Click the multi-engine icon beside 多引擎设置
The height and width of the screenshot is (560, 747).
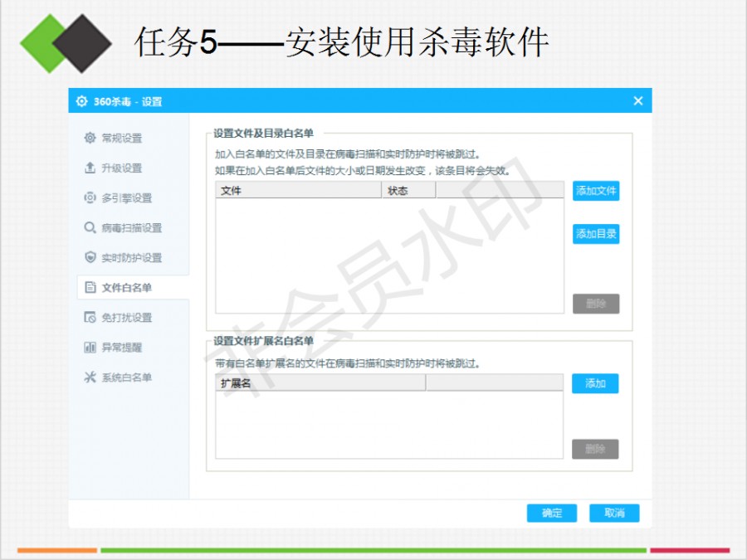pyautogui.click(x=90, y=197)
